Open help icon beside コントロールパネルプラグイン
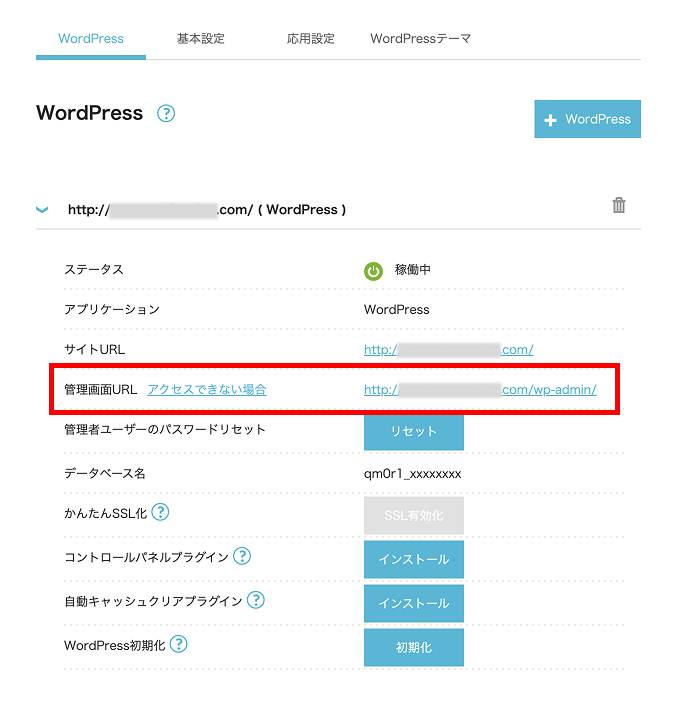 [x=242, y=556]
